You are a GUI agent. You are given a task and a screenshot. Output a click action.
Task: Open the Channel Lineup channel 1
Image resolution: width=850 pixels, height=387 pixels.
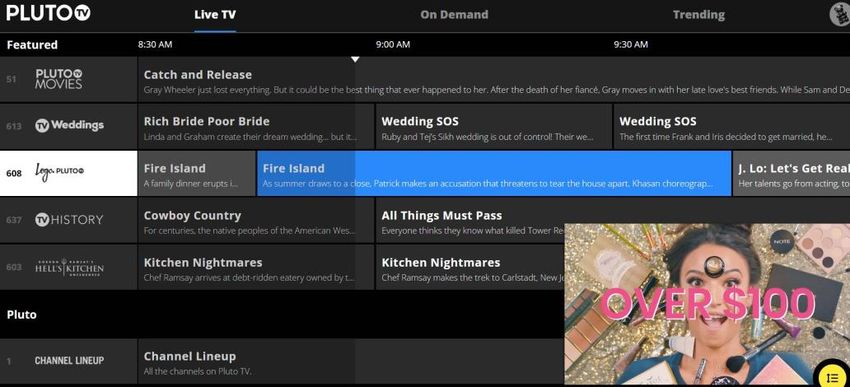(68, 360)
